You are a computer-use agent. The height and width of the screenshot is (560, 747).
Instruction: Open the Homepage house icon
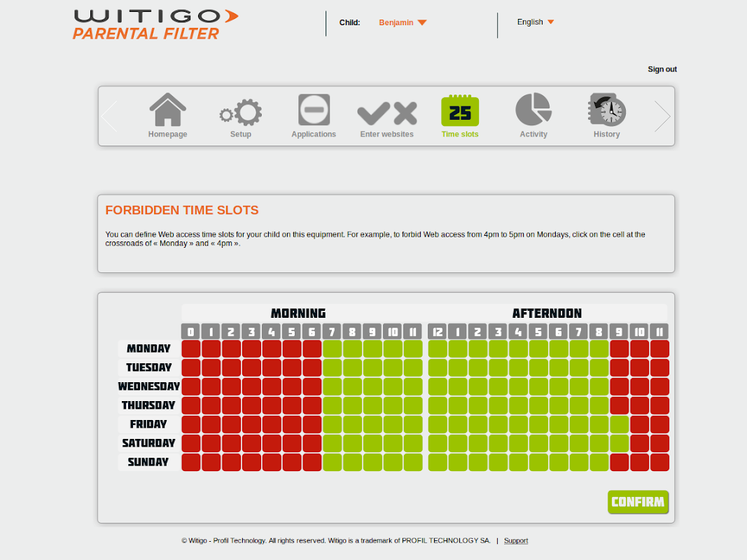[x=167, y=109]
